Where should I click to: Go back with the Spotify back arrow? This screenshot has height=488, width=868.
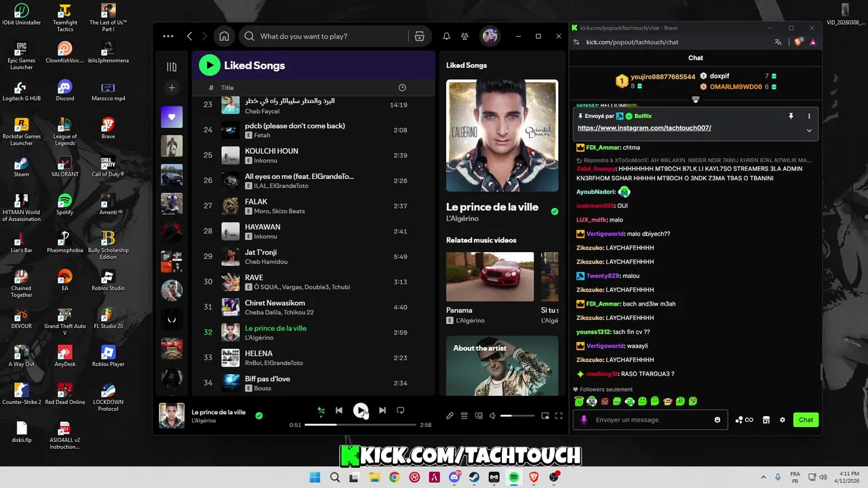pyautogui.click(x=189, y=37)
